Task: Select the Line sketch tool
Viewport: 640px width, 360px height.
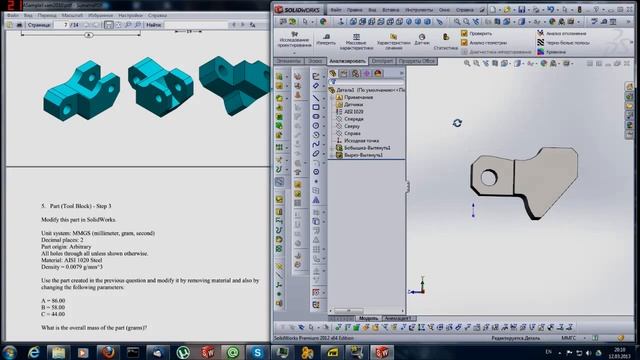Action: coord(316,98)
